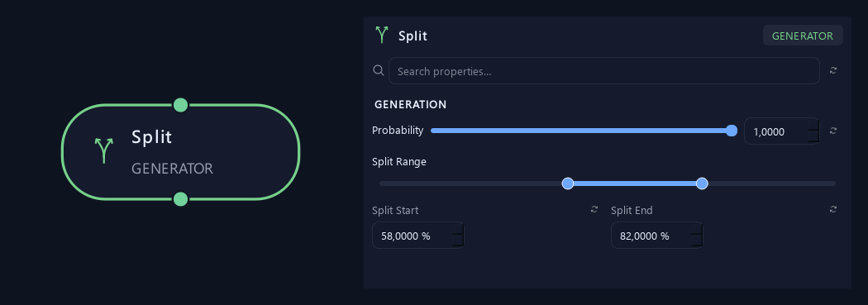Click the Split Range left handle
This screenshot has width=868, height=305.
[567, 183]
